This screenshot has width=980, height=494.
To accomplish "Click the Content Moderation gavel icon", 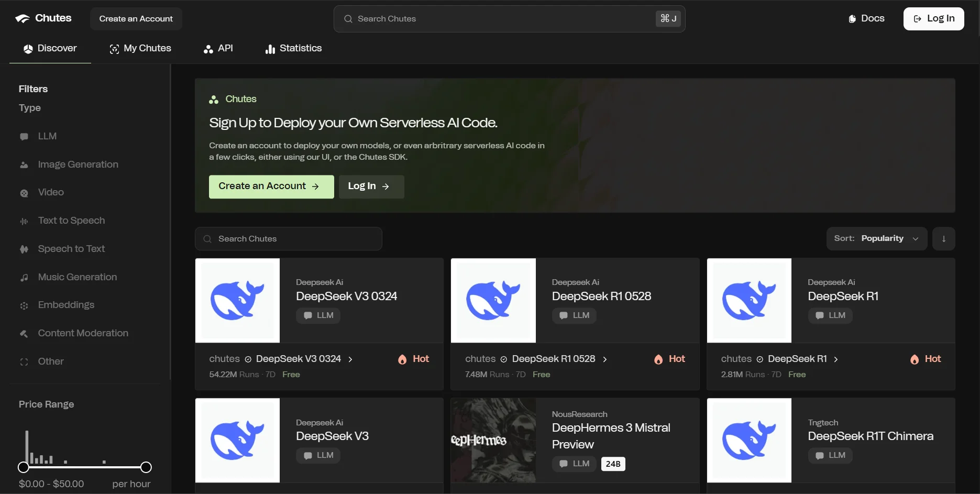I will (24, 334).
